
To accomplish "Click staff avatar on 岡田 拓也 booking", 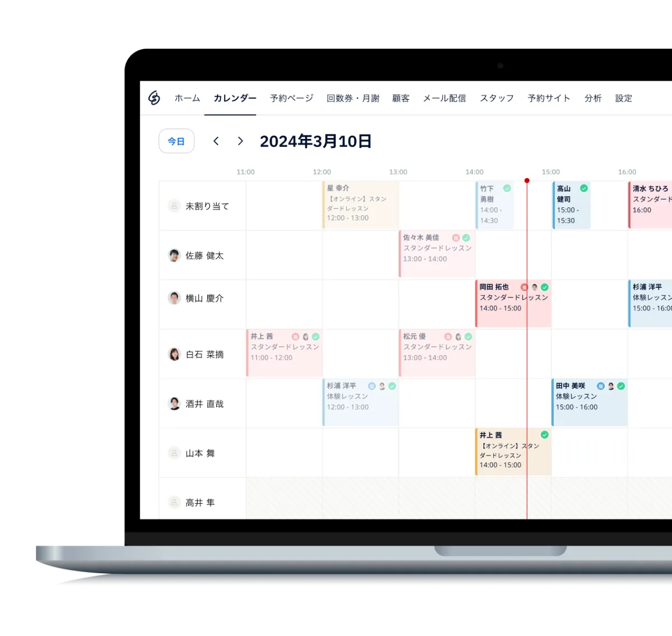I will [534, 287].
